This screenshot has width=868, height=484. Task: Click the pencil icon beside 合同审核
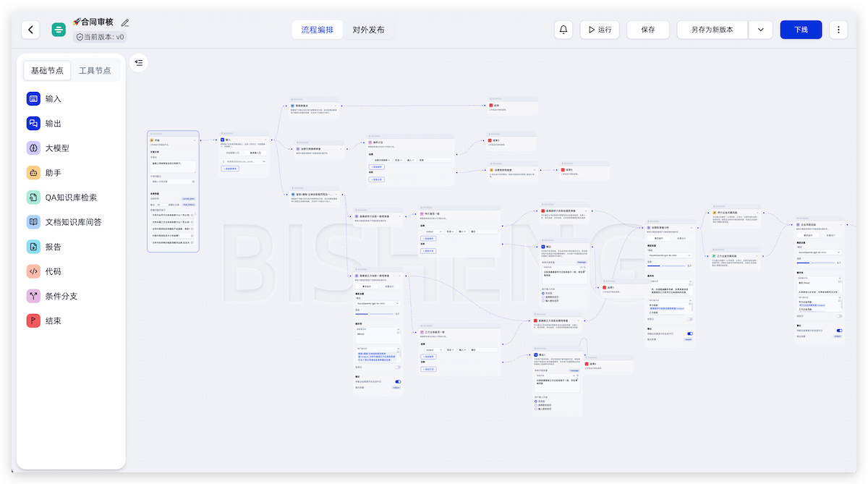click(x=125, y=22)
